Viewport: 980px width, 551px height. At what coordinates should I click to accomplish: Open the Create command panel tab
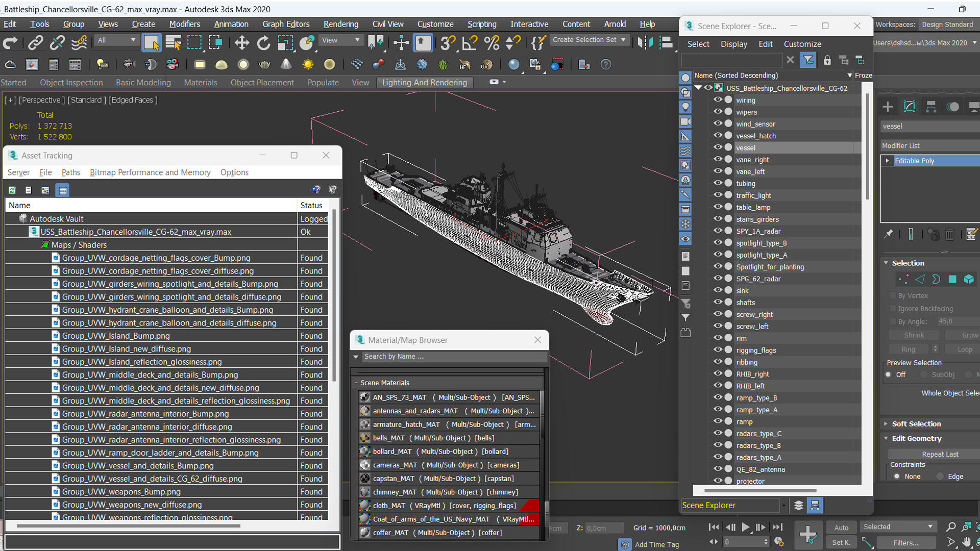(888, 107)
